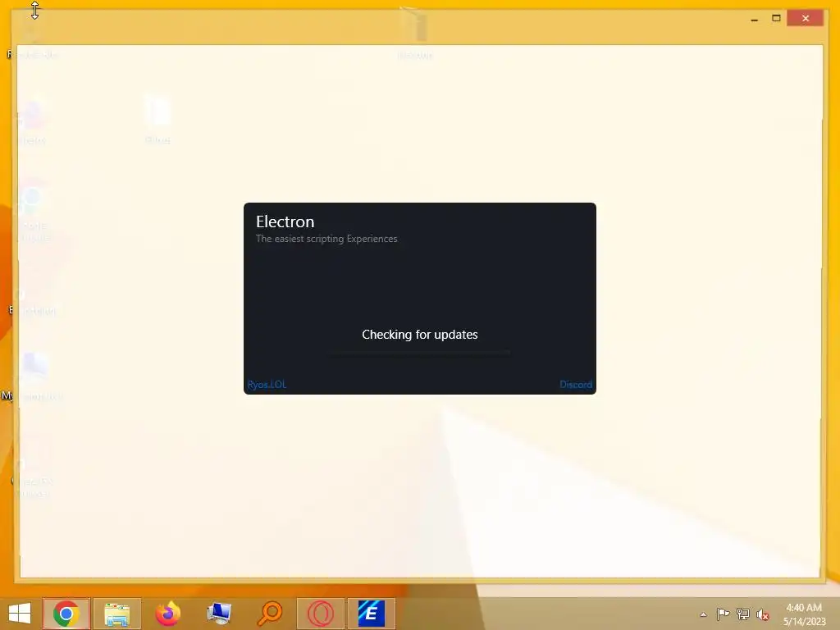Maximize the transparent window
840x630 pixels.
click(776, 19)
